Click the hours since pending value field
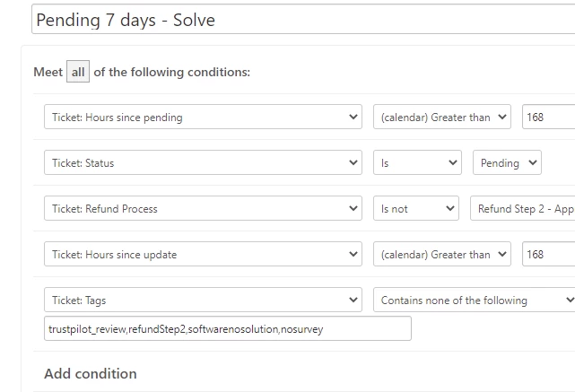The width and height of the screenshot is (575, 392). tap(547, 118)
